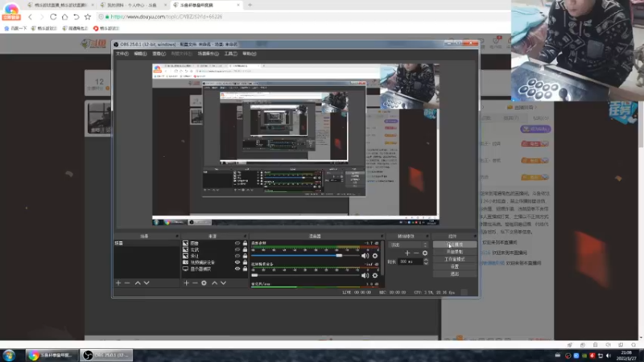644x362 pixels.
Task: Unlock the topmost image source
Action: (x=246, y=244)
